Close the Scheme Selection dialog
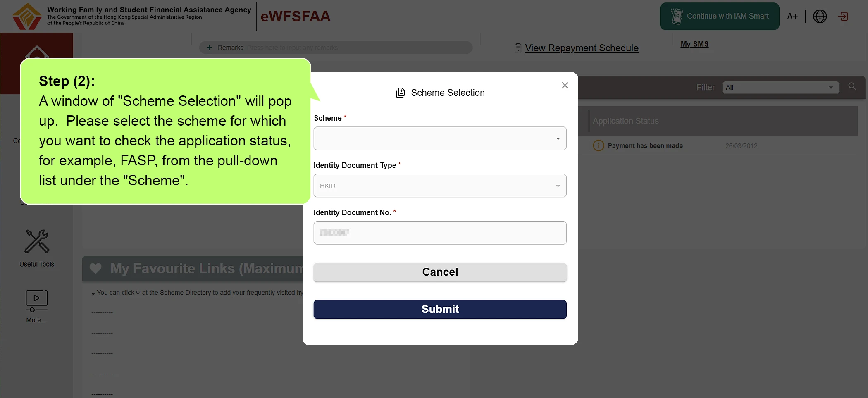 pos(565,85)
